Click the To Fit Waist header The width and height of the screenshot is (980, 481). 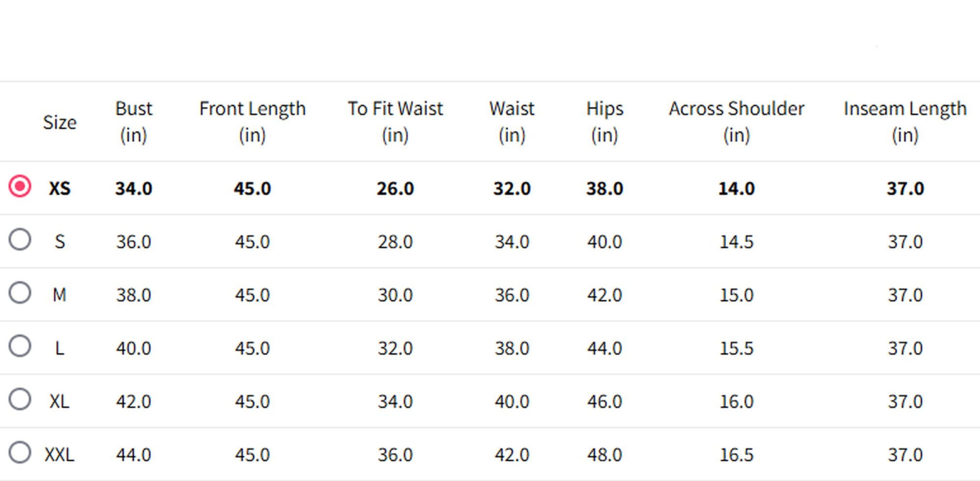[x=395, y=122]
